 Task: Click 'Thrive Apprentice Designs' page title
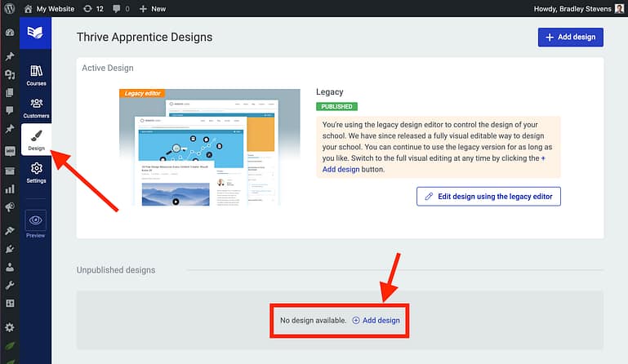[145, 38]
